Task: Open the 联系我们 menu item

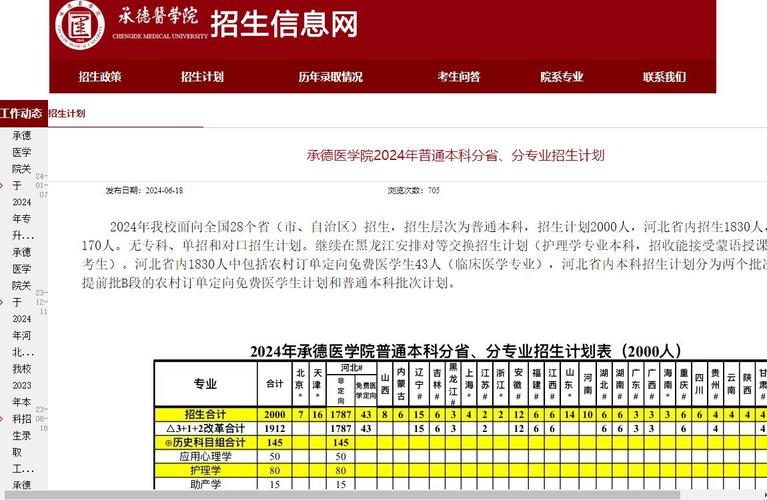Action: click(x=664, y=77)
